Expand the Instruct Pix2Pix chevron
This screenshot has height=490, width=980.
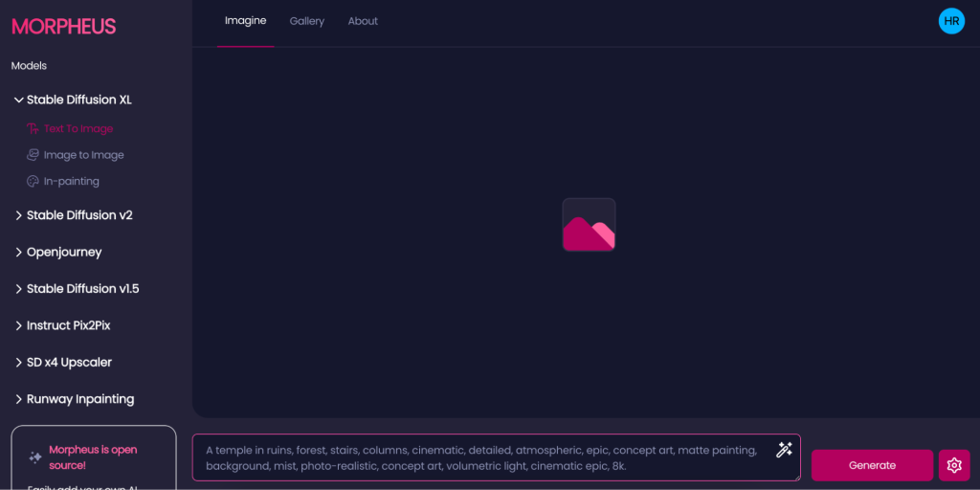[x=19, y=325]
